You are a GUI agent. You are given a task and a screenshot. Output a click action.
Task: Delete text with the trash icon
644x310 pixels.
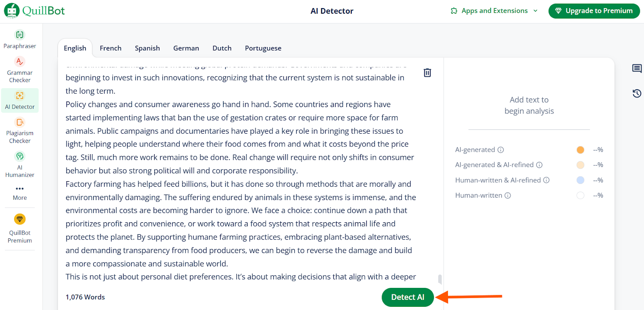427,73
